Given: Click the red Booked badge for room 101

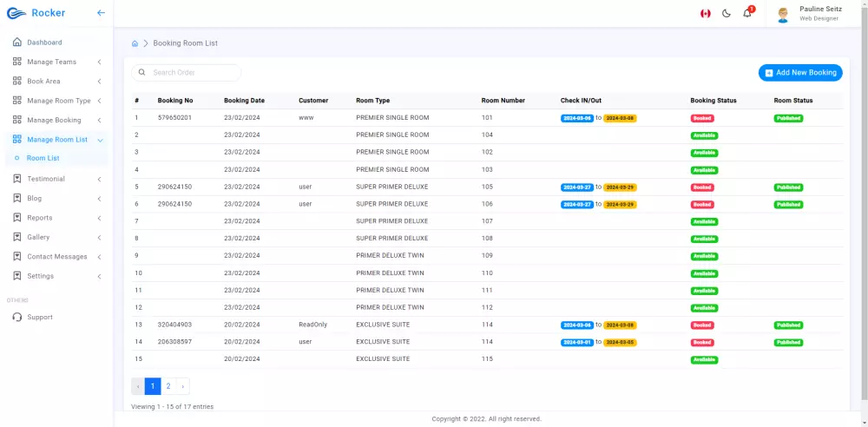Looking at the screenshot, I should pos(702,119).
